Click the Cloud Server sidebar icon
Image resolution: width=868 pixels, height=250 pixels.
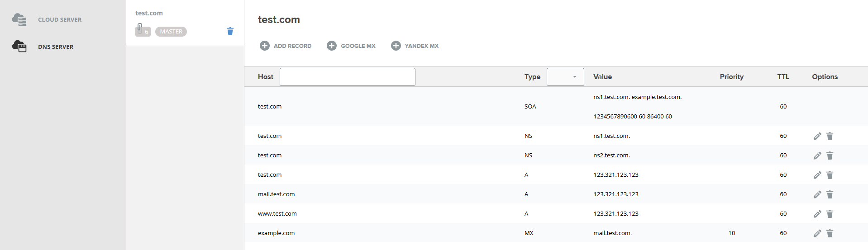19,19
